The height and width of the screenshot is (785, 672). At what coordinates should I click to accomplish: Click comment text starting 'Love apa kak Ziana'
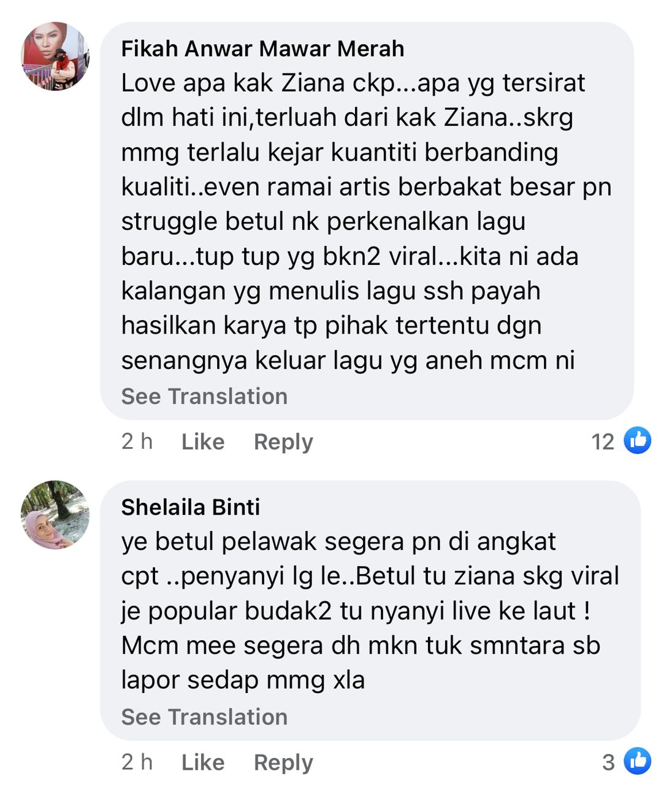point(366,221)
